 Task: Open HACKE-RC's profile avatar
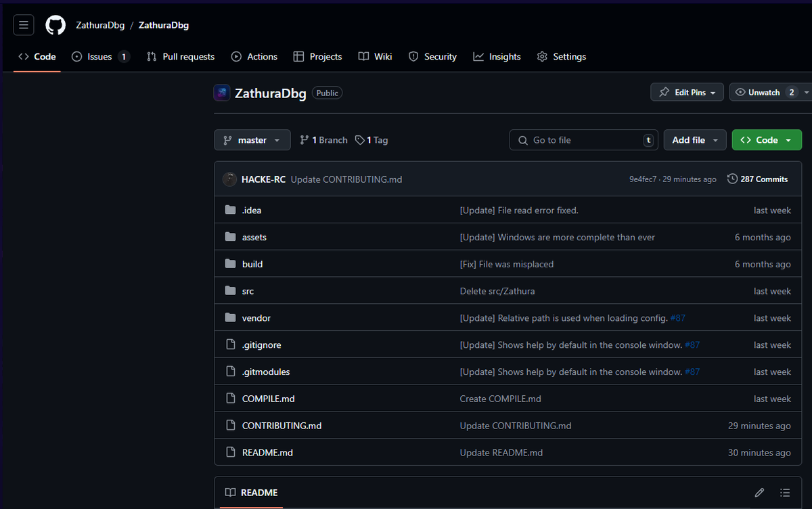coord(229,179)
